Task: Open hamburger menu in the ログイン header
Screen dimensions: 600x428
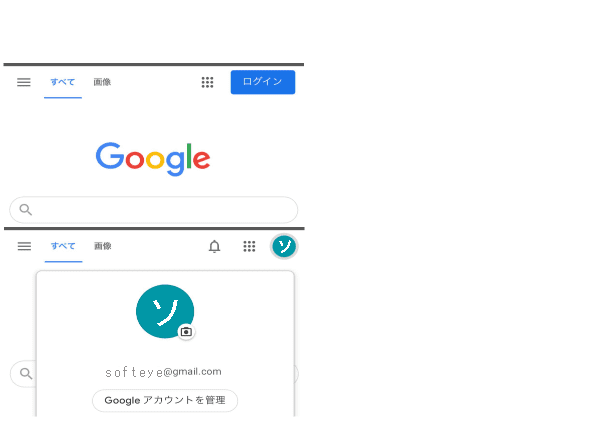Action: tap(24, 82)
